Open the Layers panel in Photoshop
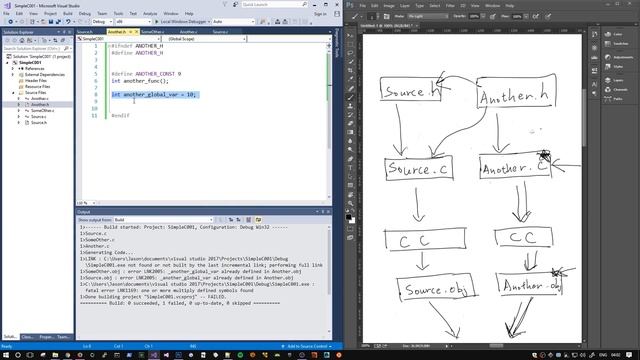The width and height of the screenshot is (640, 360). click(x=614, y=80)
